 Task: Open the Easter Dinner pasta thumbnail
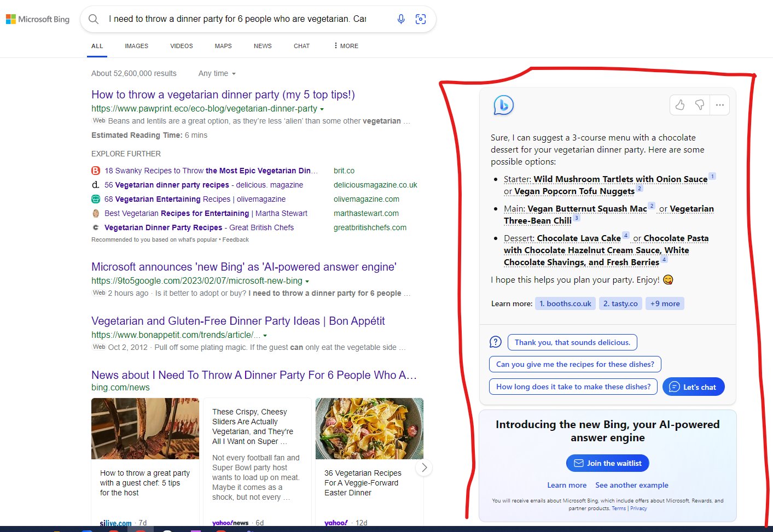click(x=369, y=429)
